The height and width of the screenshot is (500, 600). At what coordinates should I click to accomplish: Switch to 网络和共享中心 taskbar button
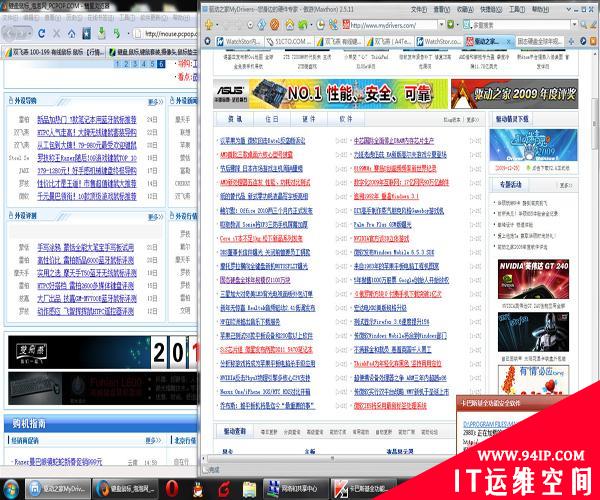(295, 489)
